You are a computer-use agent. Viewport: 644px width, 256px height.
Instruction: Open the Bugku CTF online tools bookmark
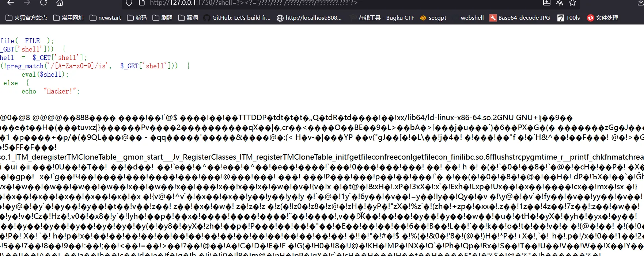382,18
